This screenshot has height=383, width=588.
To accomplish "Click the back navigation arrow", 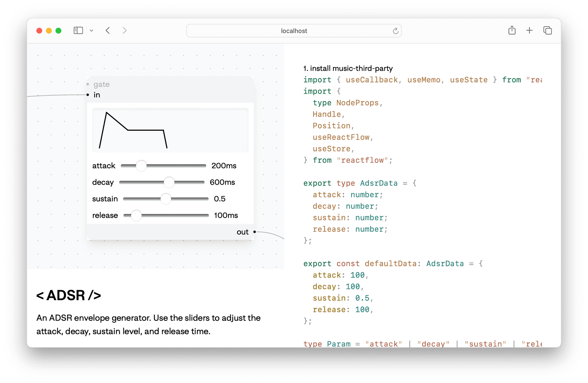I will click(x=107, y=30).
